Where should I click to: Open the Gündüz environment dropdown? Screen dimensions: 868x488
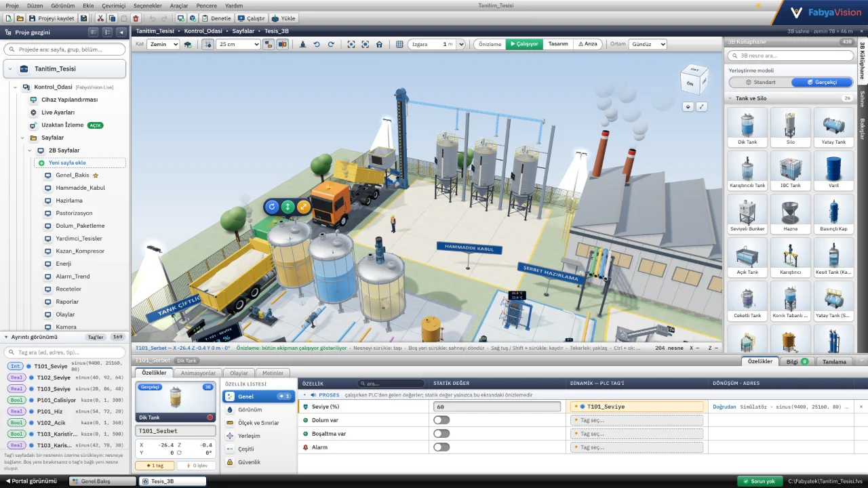648,44
